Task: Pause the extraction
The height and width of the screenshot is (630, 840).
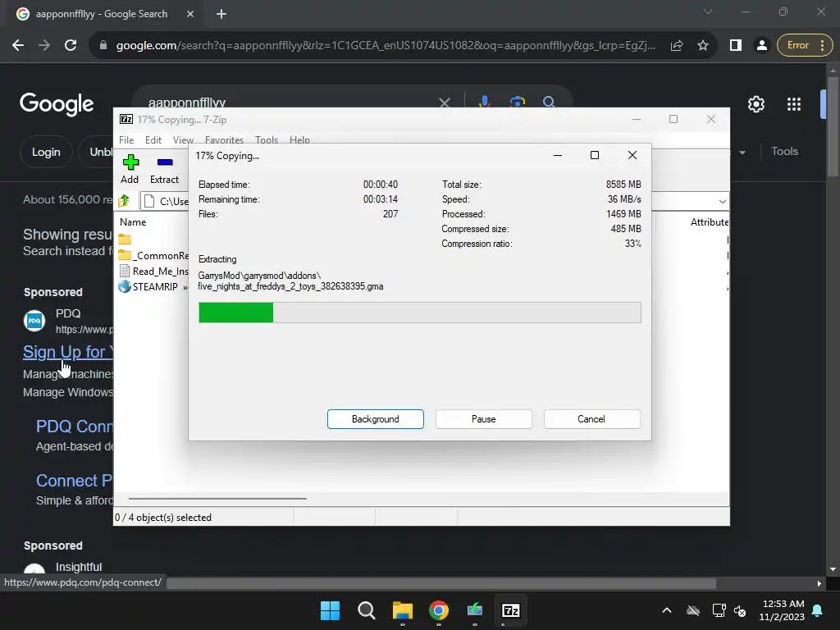Action: pyautogui.click(x=484, y=419)
